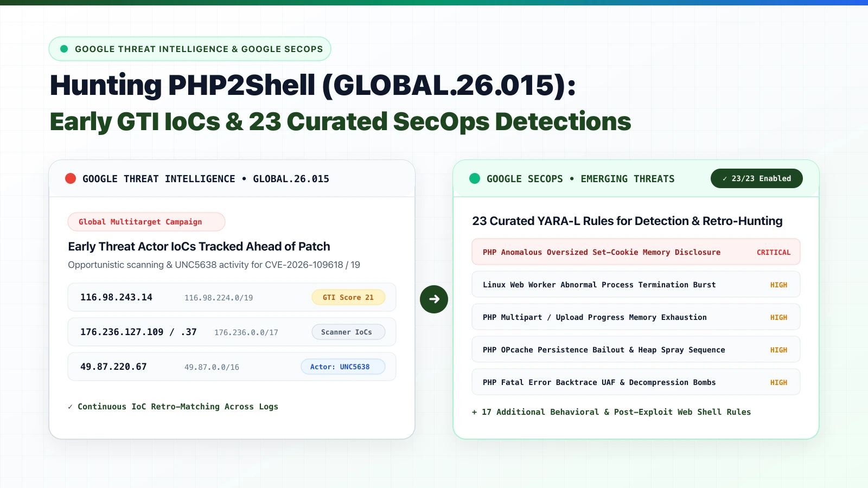Viewport: 868px width, 488px height.
Task: Click the Google Threat Intelligence • GLOBAL.26.015 header text
Action: 206,179
